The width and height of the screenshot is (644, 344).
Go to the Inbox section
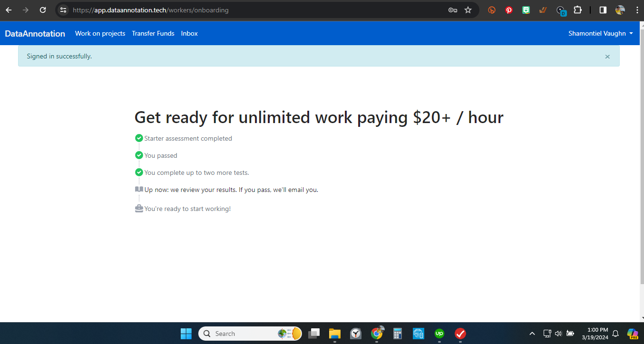[x=189, y=33]
